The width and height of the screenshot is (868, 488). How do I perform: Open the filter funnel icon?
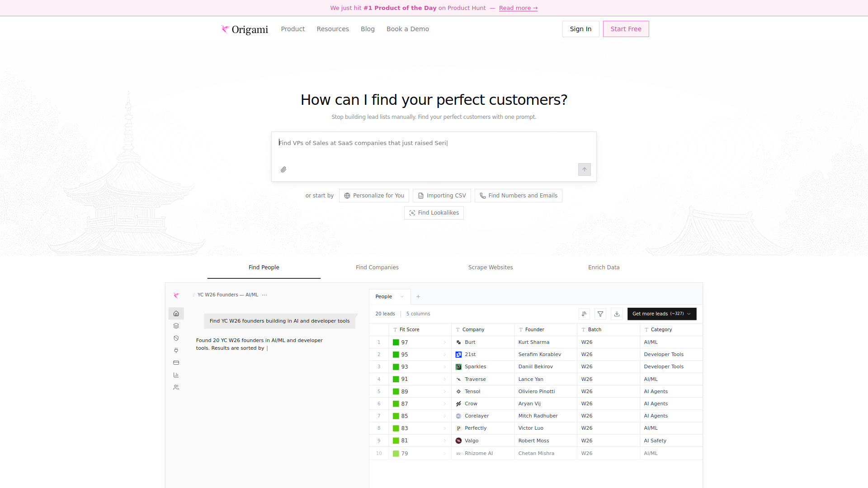(600, 314)
